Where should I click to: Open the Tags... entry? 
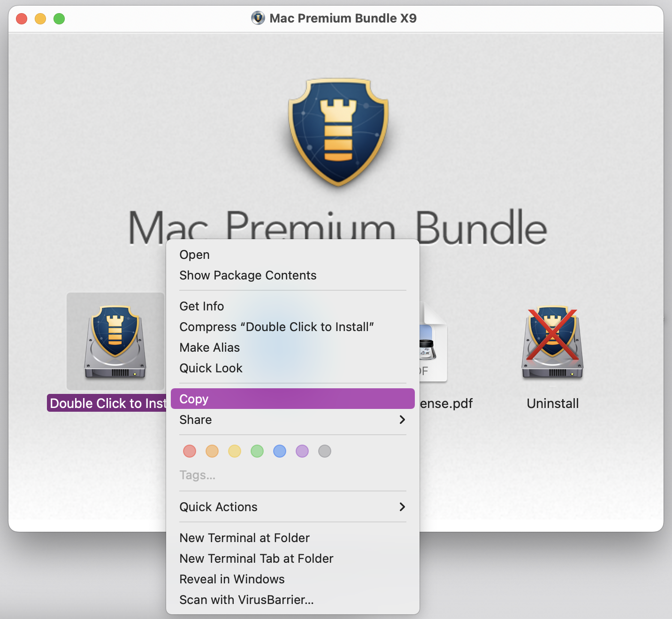[x=198, y=475]
